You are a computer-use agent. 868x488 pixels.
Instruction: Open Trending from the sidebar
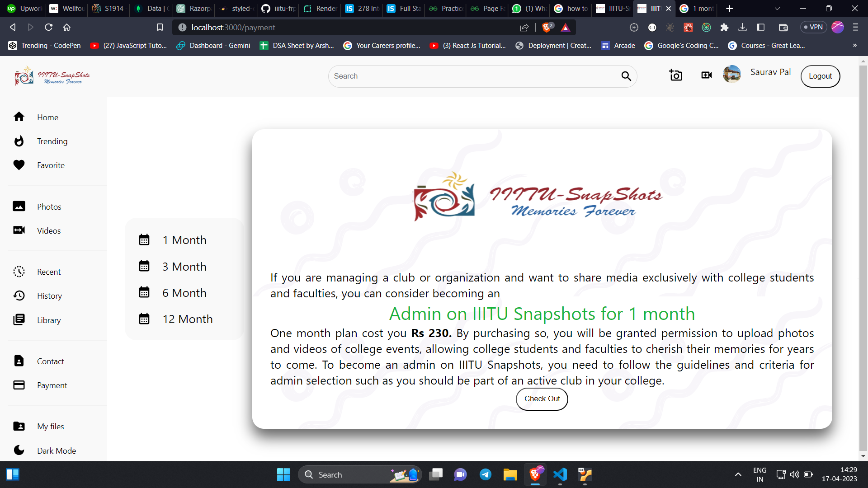tap(52, 141)
